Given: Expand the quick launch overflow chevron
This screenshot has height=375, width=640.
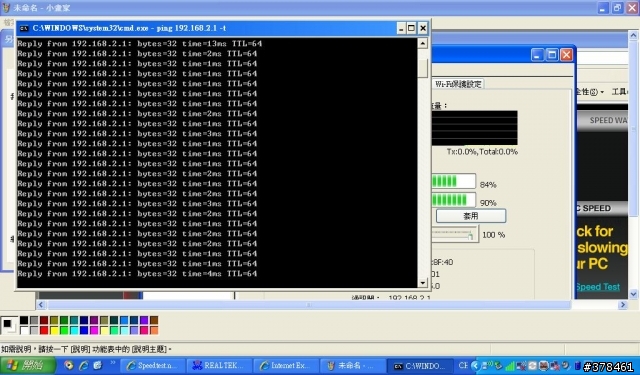Looking at the screenshot, I should click(113, 363).
